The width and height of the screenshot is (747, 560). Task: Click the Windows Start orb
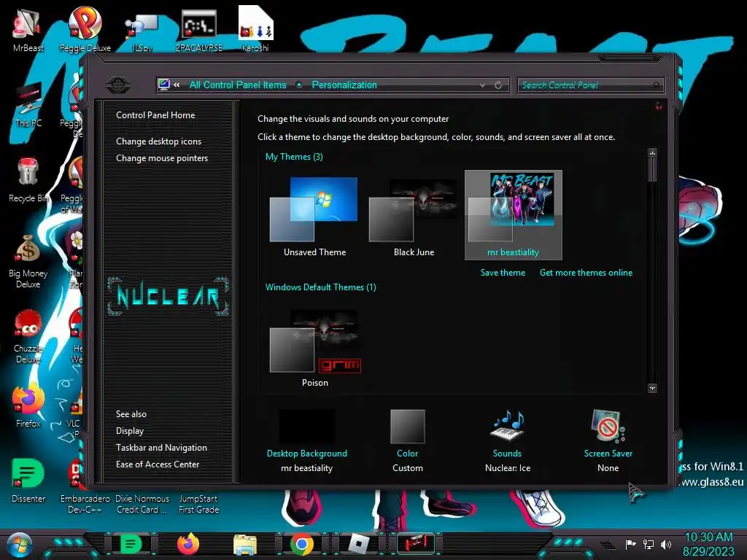[x=19, y=544]
